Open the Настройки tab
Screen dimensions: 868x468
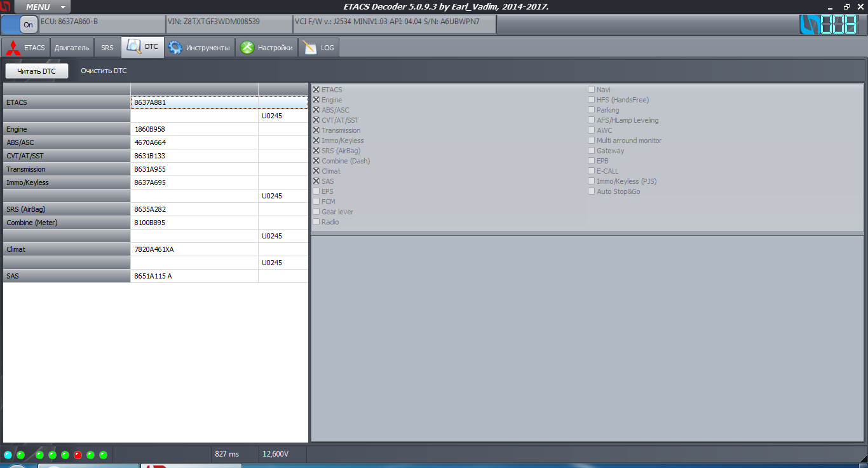click(x=267, y=48)
